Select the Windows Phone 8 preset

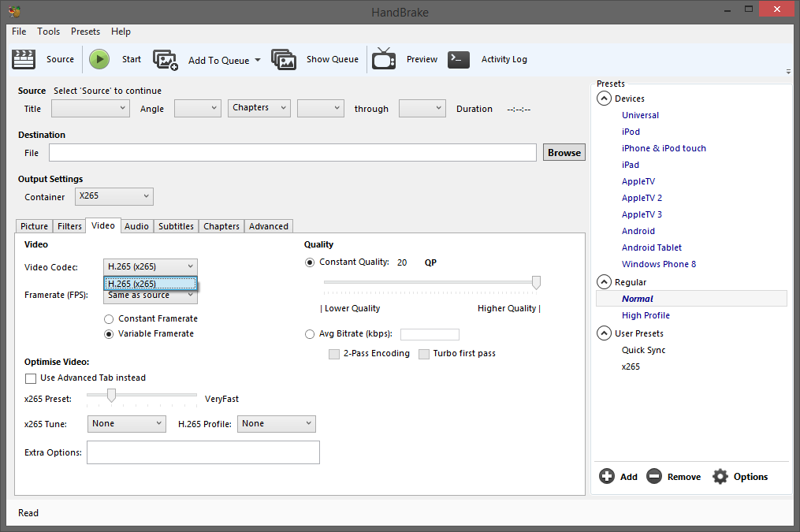point(659,264)
